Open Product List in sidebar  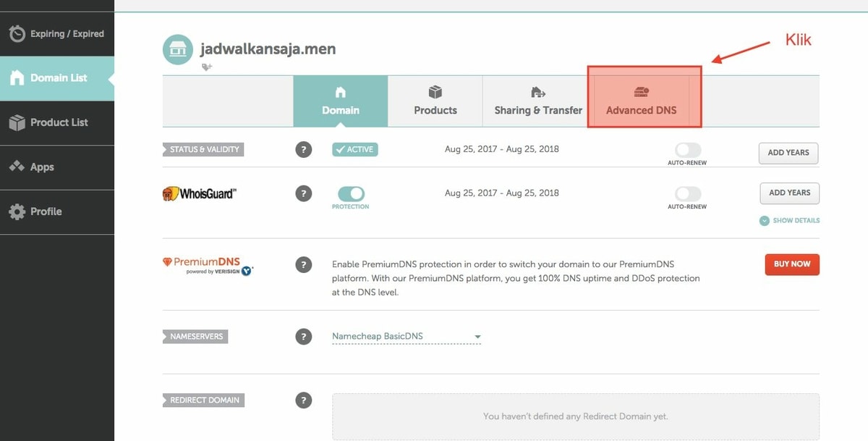coord(57,122)
